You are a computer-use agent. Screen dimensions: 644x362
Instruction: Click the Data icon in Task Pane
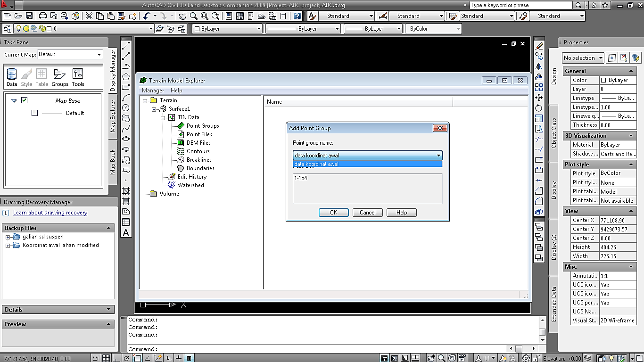12,77
